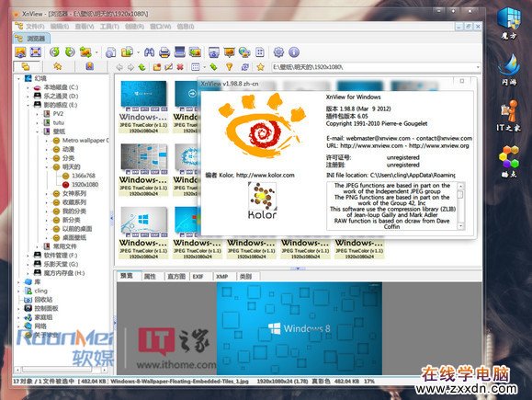532x400 pixels.
Task: Open the file properties info icon
Action: (x=110, y=52)
